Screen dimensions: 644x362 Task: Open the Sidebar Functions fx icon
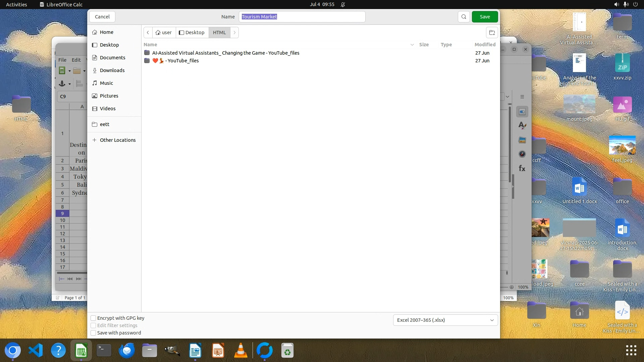point(522,168)
